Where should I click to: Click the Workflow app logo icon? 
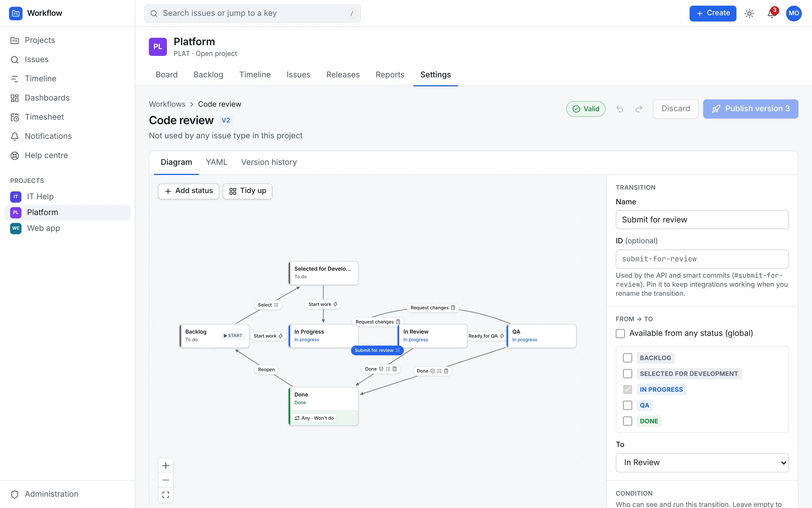[x=16, y=14]
